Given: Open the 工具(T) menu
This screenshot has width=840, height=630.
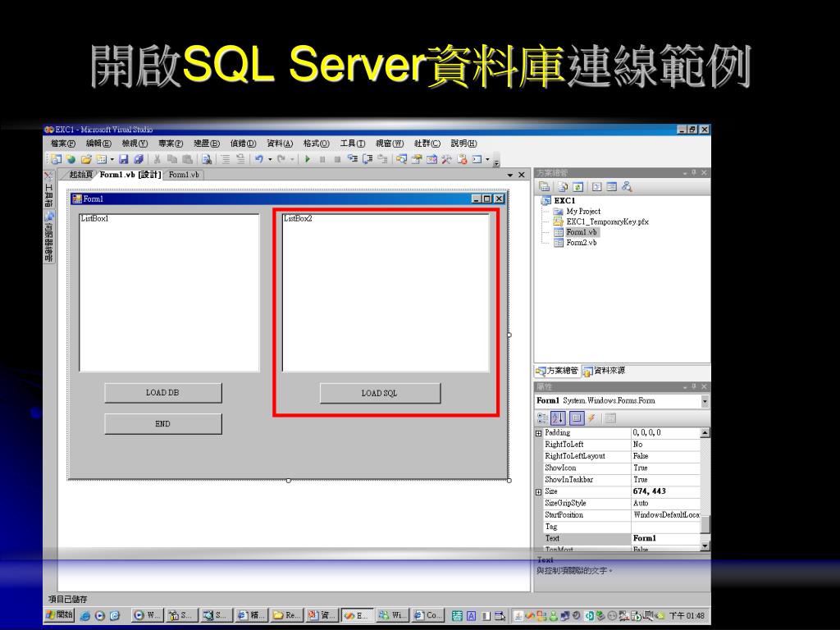Looking at the screenshot, I should [x=353, y=144].
